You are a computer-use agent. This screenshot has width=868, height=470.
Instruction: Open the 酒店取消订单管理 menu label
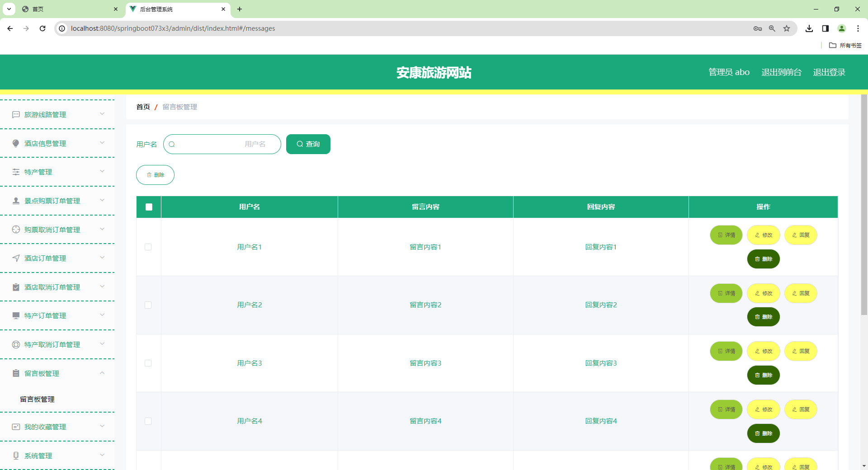point(52,287)
